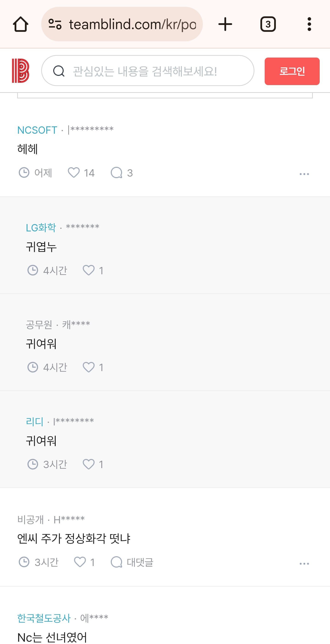Tap the browser home icon
This screenshot has width=330, height=644.
(20, 24)
